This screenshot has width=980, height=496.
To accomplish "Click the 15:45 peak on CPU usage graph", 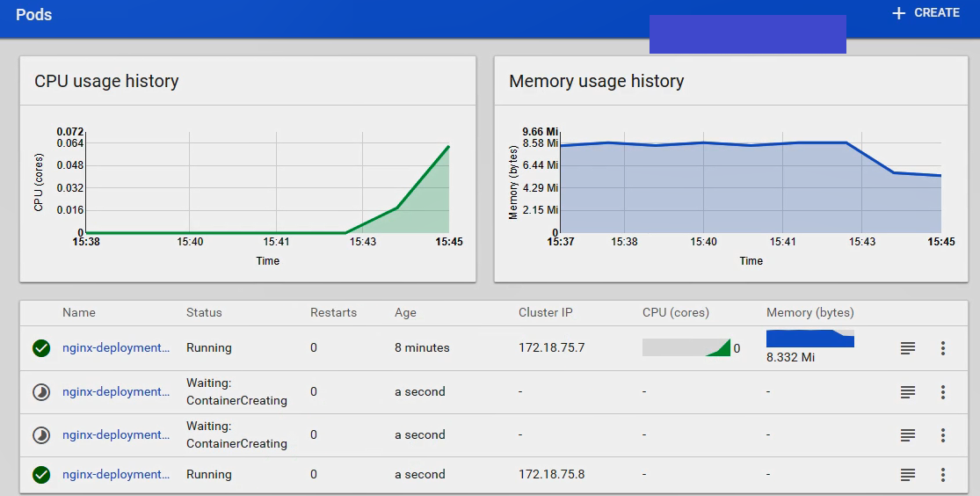I will 448,147.
